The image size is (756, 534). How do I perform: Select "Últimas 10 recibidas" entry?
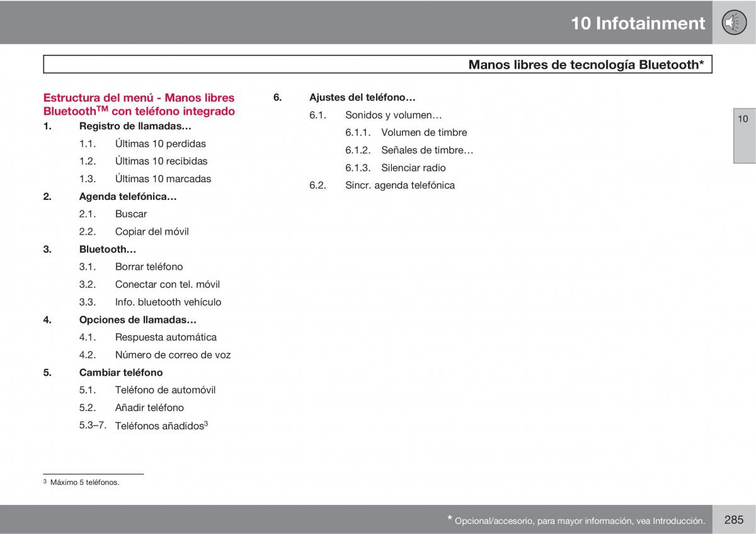point(161,161)
